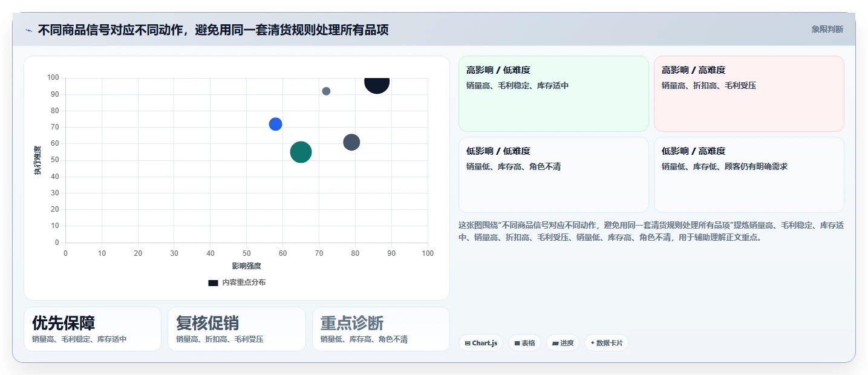
Task: Click the descriptive paragraph starting 这张图围绕
Action: coord(651,231)
